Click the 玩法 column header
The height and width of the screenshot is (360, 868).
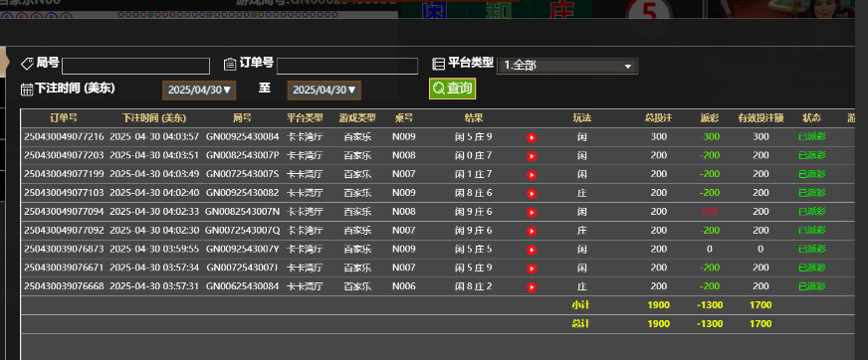point(581,117)
